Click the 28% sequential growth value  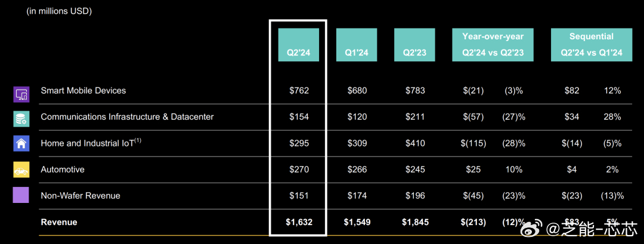click(612, 117)
